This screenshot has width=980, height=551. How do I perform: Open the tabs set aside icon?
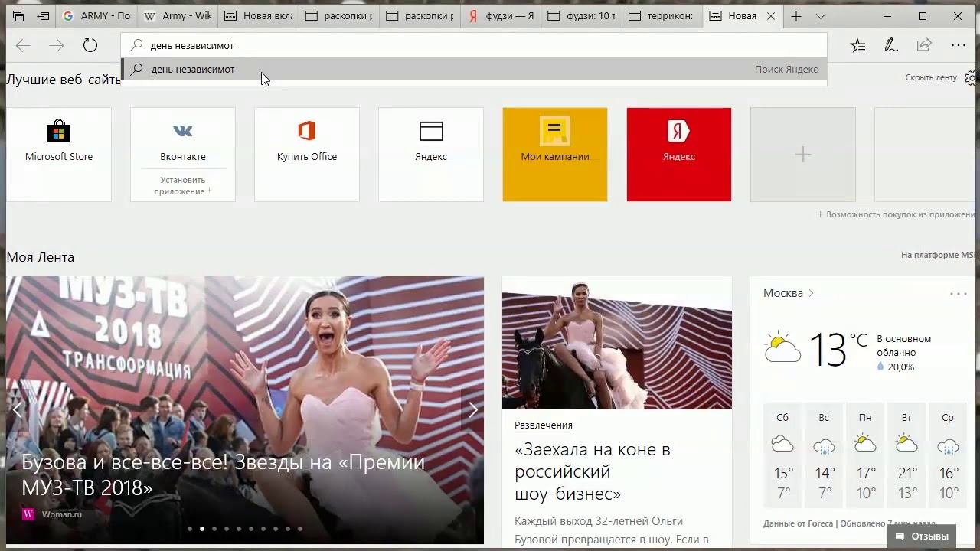(18, 16)
